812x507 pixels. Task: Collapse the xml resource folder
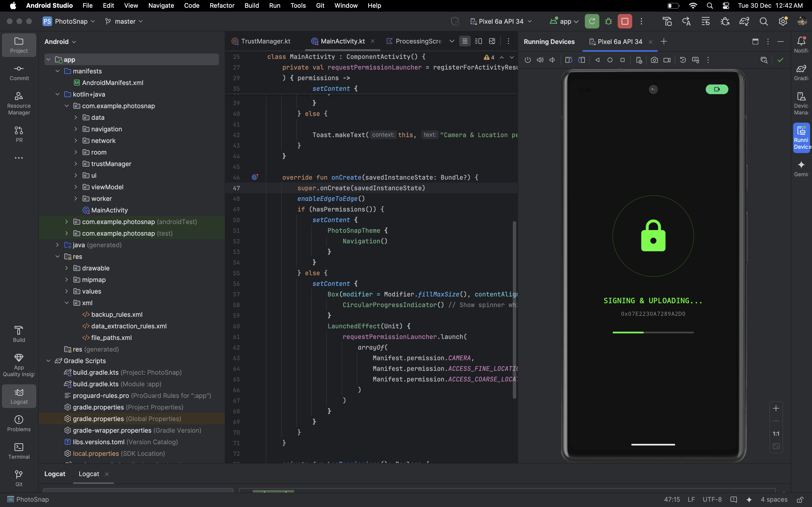pos(66,303)
